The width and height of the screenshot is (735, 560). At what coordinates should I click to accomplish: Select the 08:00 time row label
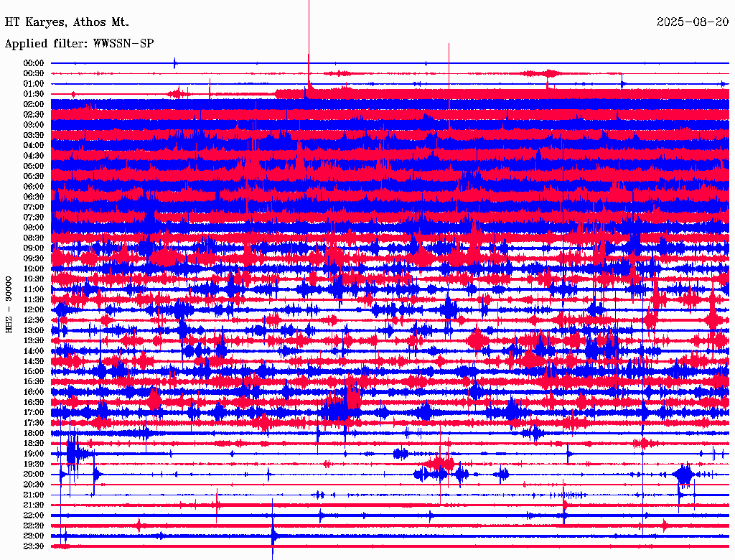pos(34,228)
